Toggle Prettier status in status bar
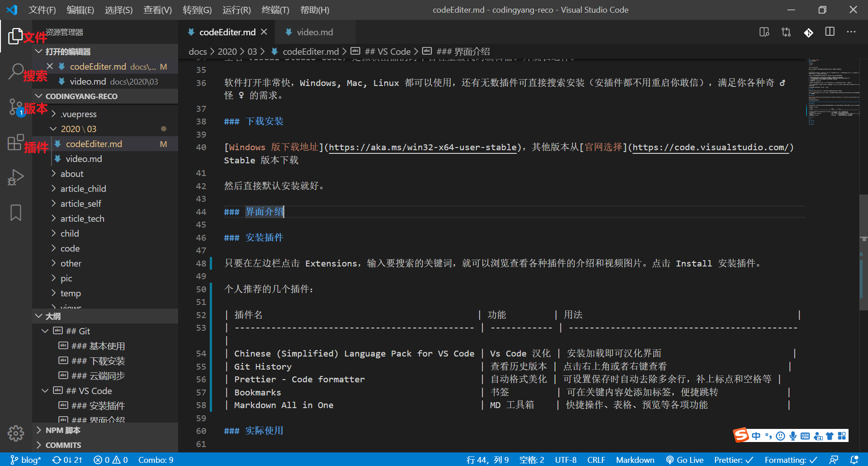 734,460
